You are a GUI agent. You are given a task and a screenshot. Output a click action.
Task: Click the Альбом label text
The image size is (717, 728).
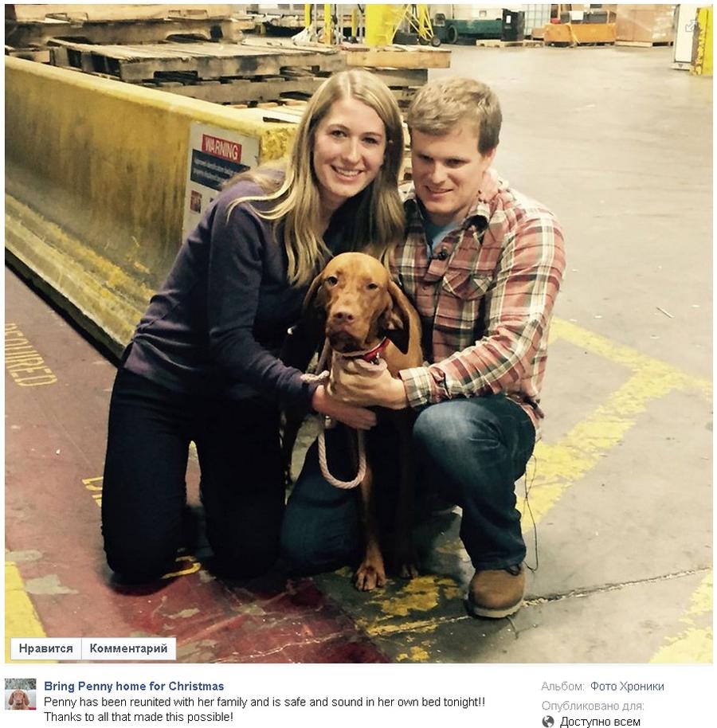pos(562,687)
